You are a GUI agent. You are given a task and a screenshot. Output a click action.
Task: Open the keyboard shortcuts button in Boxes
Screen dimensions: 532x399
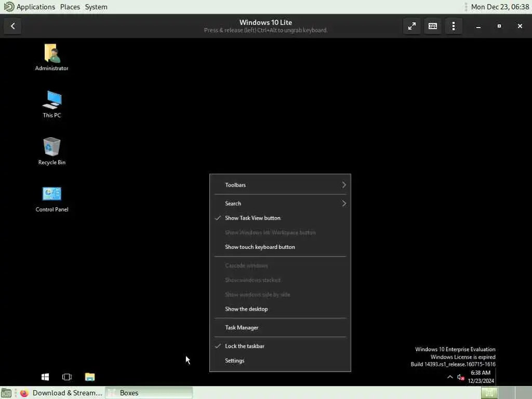pos(433,26)
